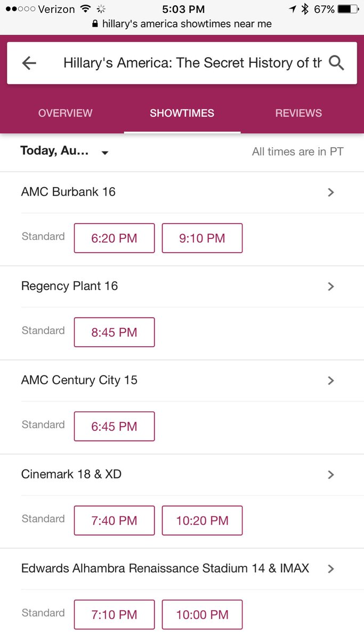Expand AMC Burbank 16 theater details
The height and width of the screenshot is (640, 364).
pyautogui.click(x=331, y=193)
